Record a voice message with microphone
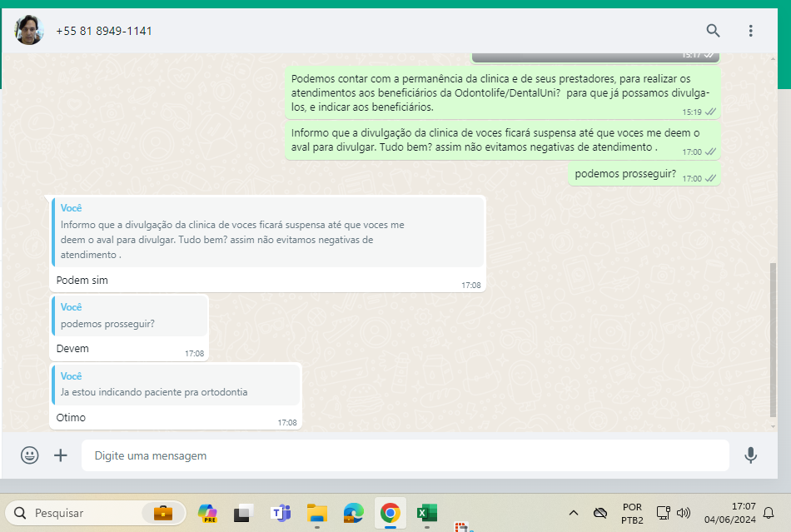The height and width of the screenshot is (532, 791). (x=751, y=455)
